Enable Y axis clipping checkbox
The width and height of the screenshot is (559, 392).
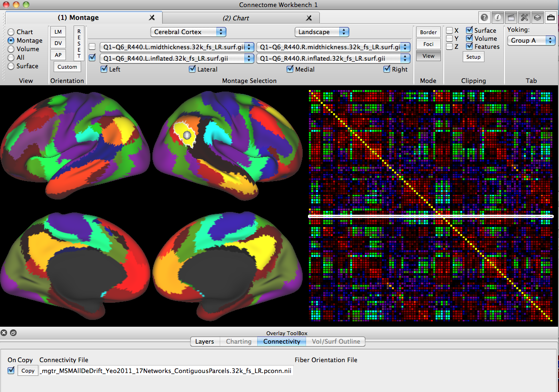(449, 38)
